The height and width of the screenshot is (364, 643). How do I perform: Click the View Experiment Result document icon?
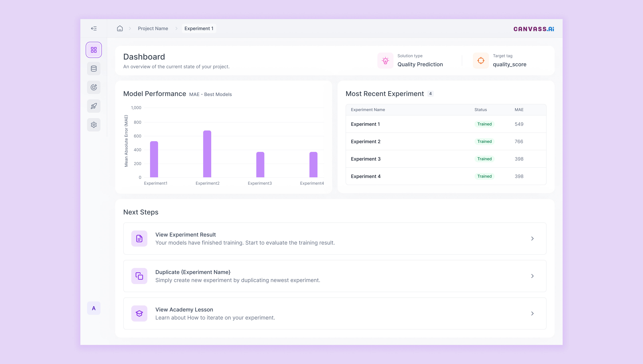pyautogui.click(x=139, y=239)
